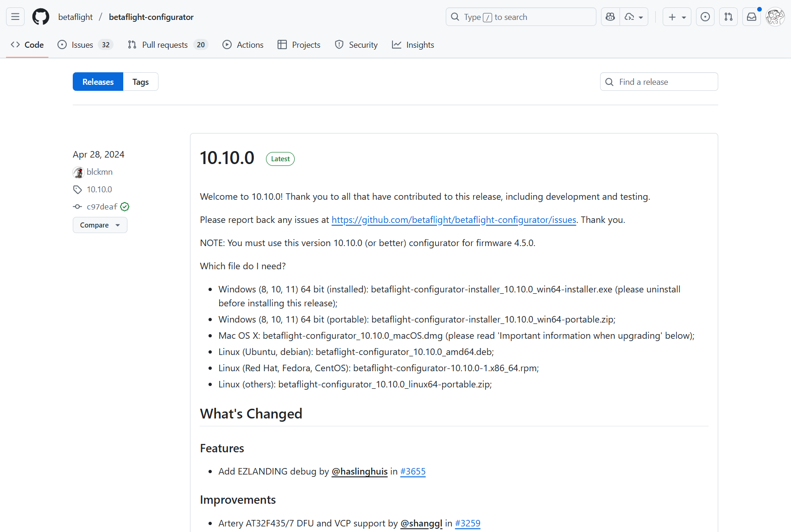Click the Latest release badge
The width and height of the screenshot is (791, 532).
(x=280, y=159)
